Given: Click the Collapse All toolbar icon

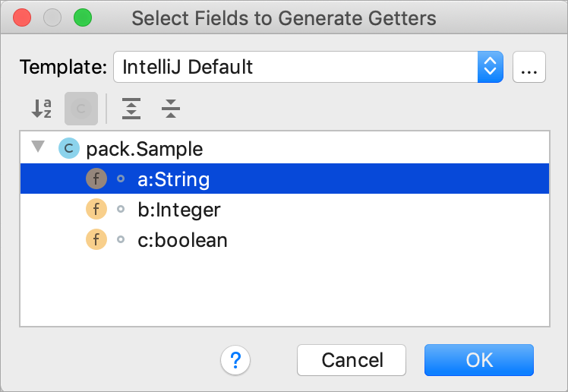Looking at the screenshot, I should pos(171,109).
